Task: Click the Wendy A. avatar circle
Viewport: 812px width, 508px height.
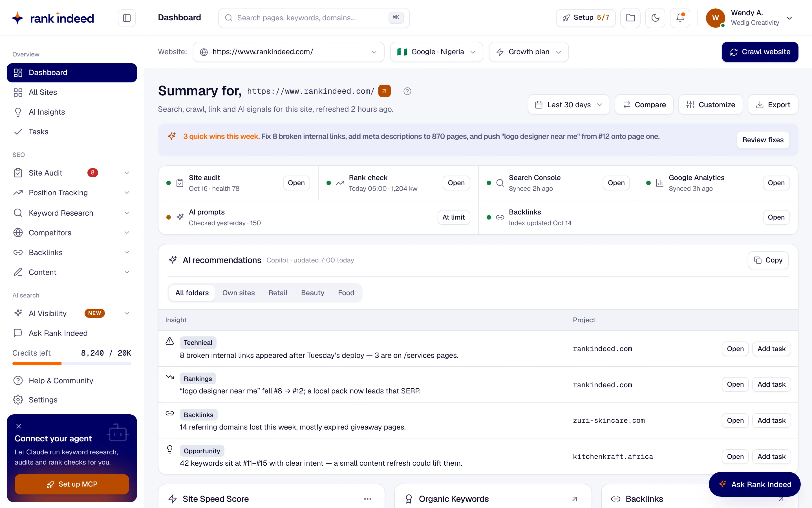Action: (715, 18)
